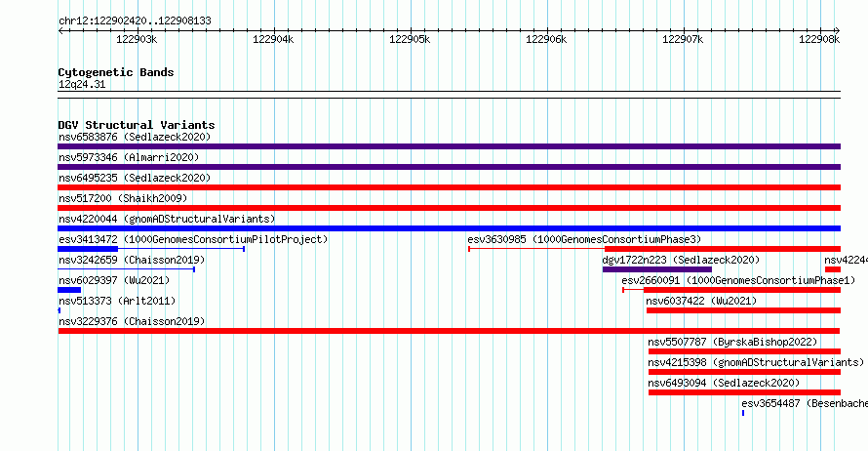Open the nsv4220044 gnomAD variant label
Screen dimensions: 868x451
167,219
